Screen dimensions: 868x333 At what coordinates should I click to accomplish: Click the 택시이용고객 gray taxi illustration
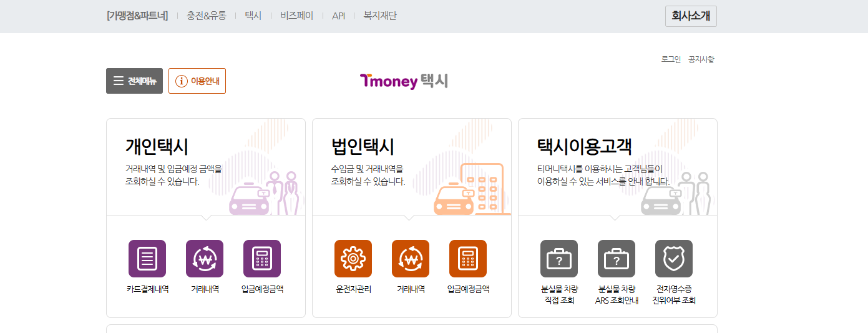click(x=676, y=193)
